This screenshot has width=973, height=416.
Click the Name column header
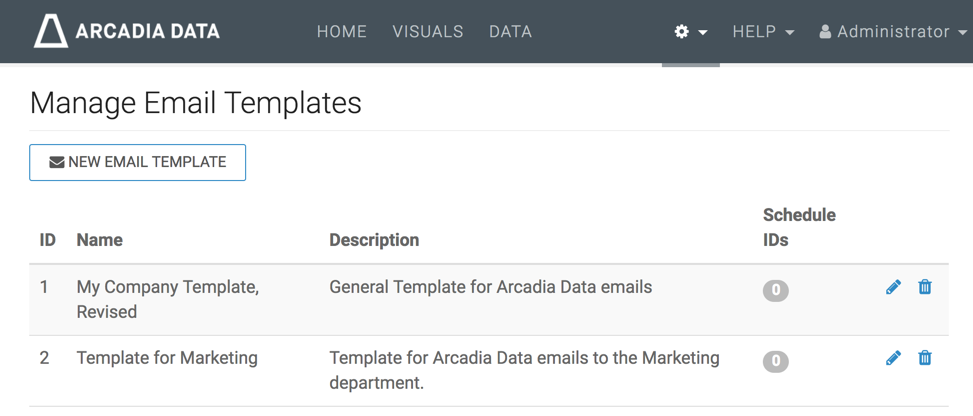100,240
